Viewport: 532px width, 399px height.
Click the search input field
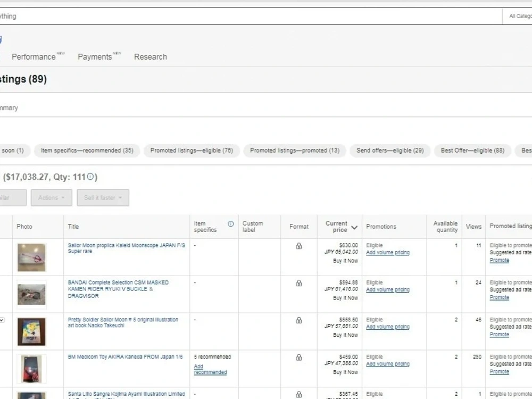coord(251,16)
